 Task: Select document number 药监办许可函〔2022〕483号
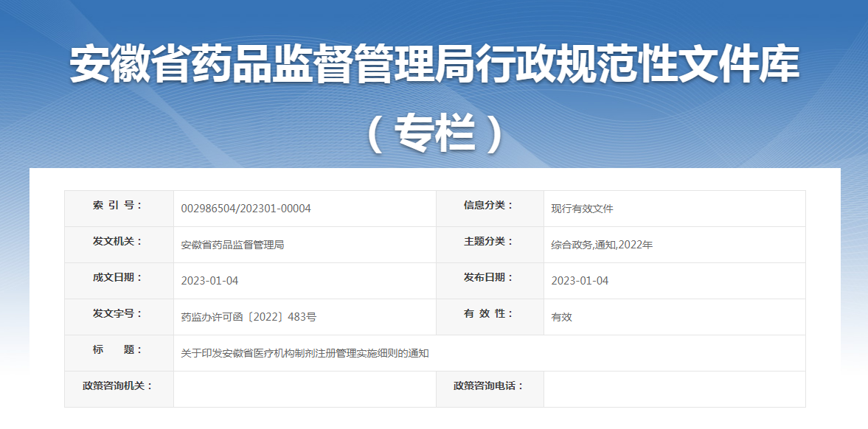pyautogui.click(x=249, y=317)
